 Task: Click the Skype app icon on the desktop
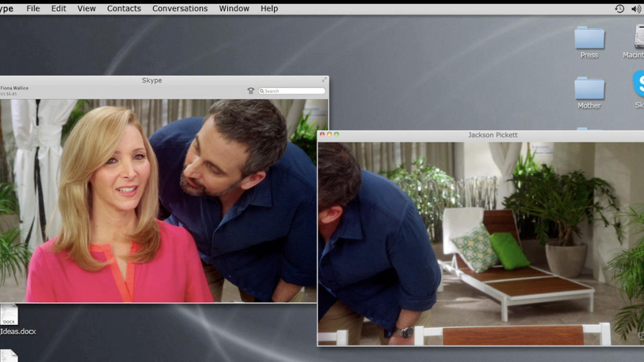click(x=639, y=85)
